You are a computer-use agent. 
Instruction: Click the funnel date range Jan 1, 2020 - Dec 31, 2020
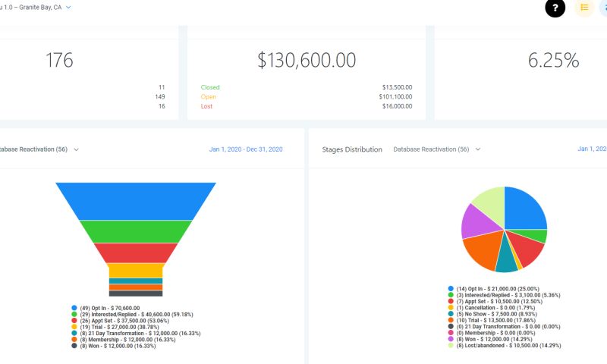point(246,149)
